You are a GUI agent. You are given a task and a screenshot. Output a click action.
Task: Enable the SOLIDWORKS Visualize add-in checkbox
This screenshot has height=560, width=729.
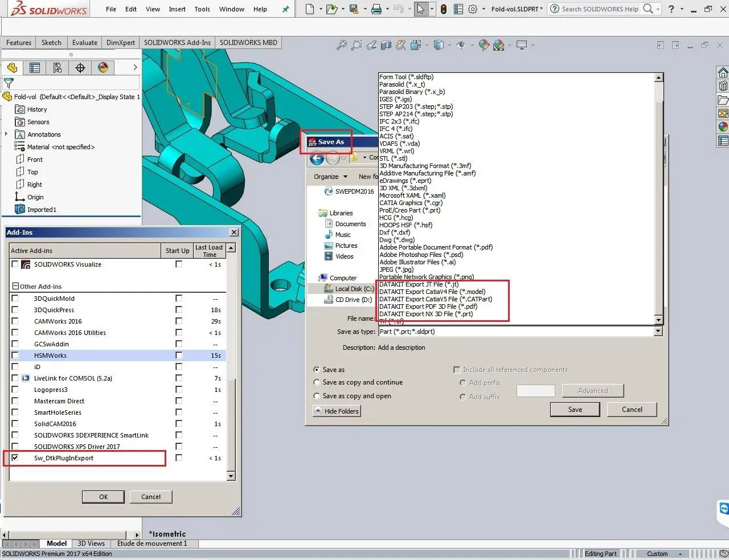pos(15,264)
